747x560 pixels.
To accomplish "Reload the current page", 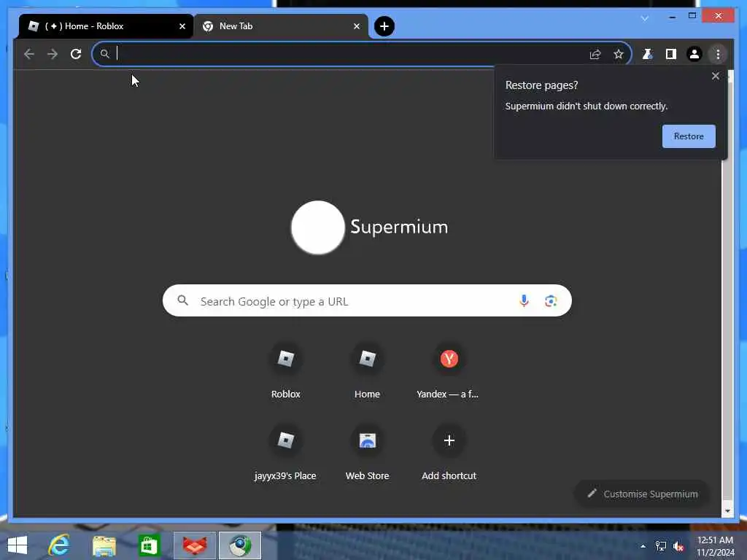I will pos(76,54).
